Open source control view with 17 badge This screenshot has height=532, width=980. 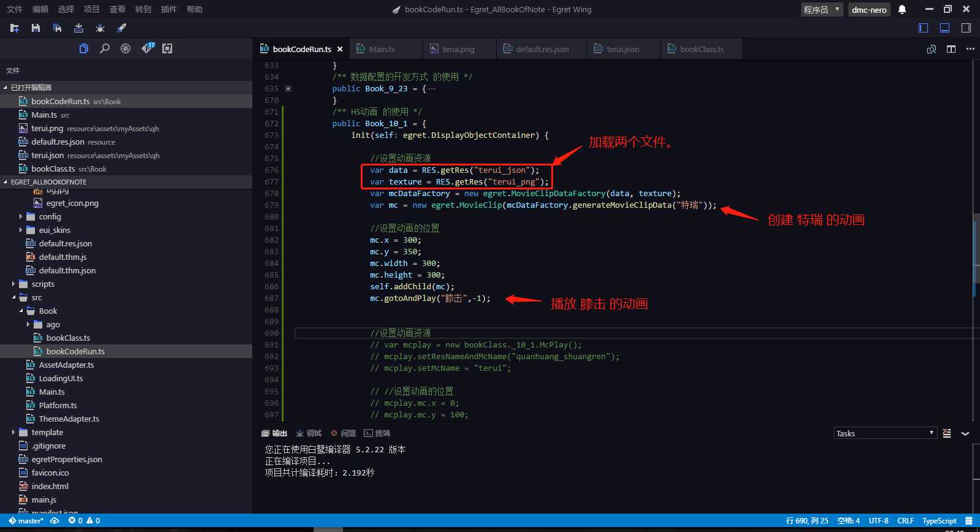tap(148, 48)
